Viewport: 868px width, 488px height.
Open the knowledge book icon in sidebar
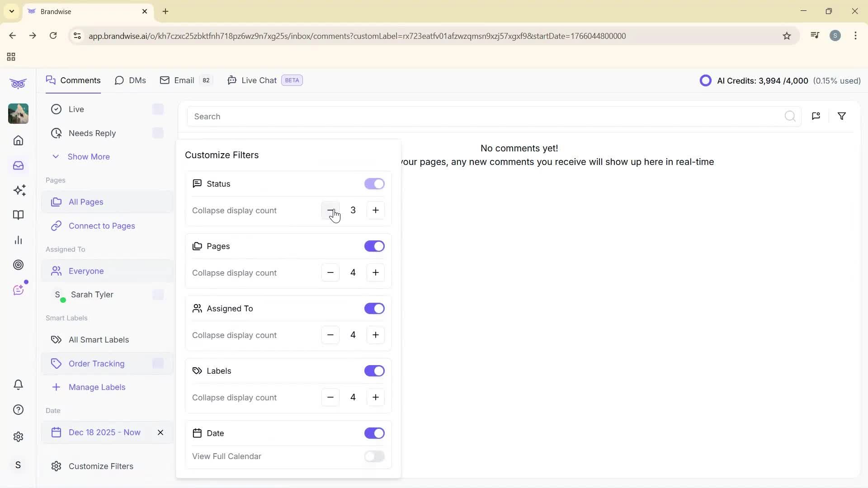(18, 215)
